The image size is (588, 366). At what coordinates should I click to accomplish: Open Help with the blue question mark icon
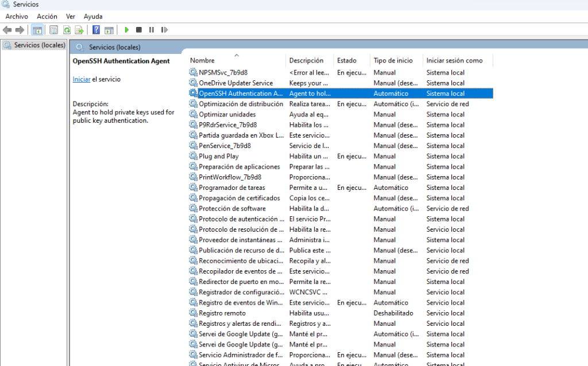coord(96,30)
